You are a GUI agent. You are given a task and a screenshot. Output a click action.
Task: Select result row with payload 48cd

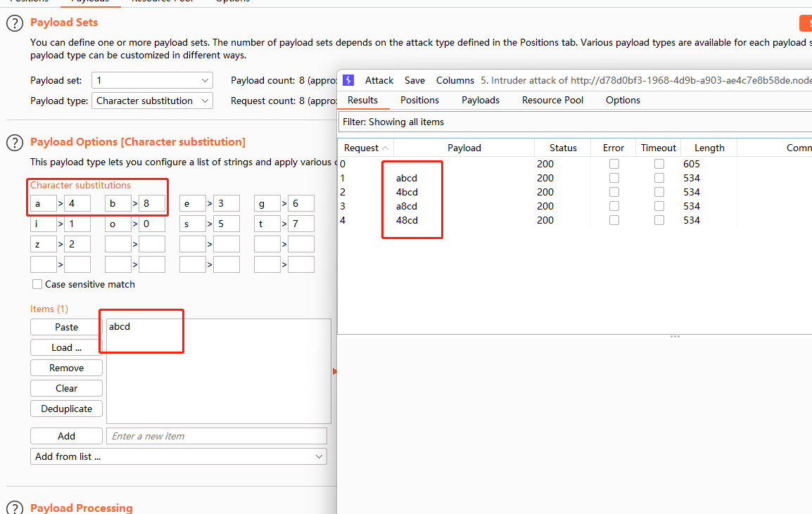click(x=575, y=220)
